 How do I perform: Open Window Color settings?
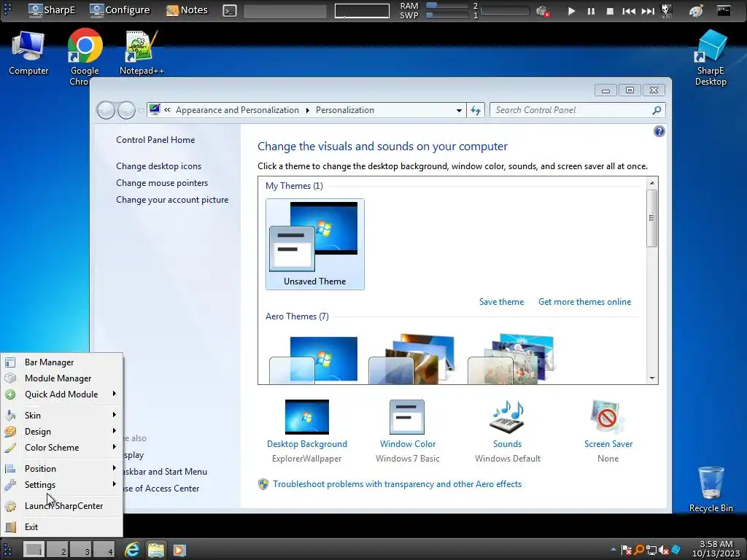[407, 431]
